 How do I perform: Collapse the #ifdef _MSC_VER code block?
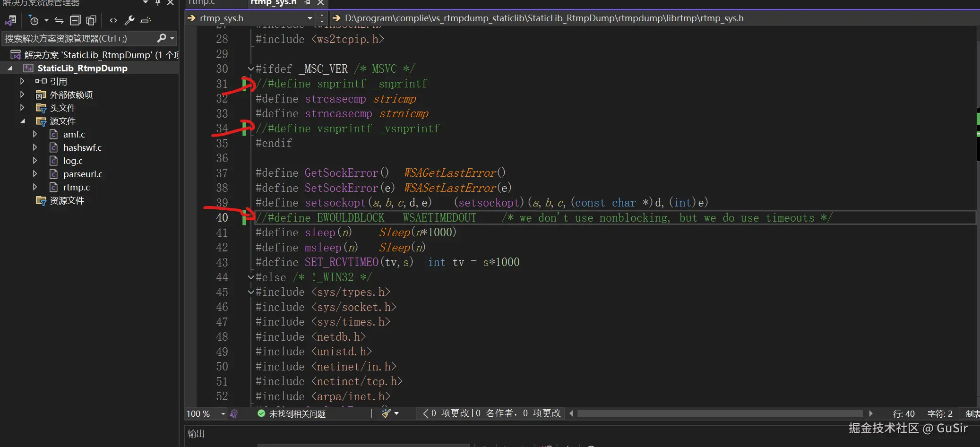pyautogui.click(x=251, y=69)
